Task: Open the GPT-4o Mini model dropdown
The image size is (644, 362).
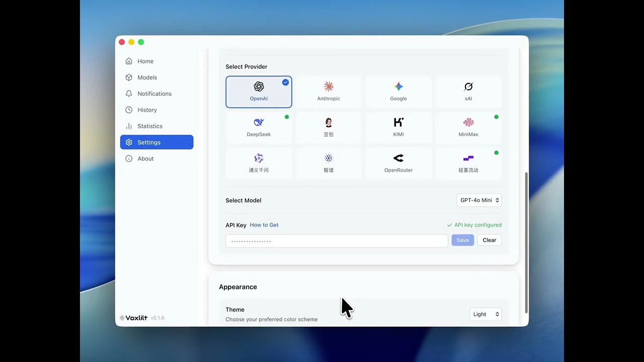Action: tap(479, 200)
